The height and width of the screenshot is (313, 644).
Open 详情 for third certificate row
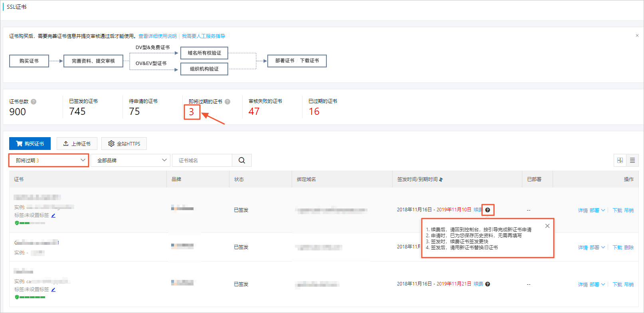pyautogui.click(x=583, y=284)
